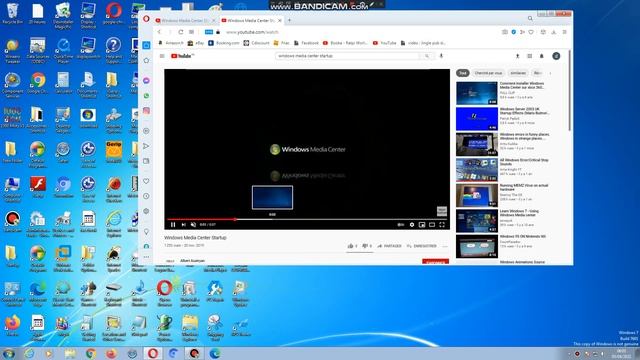Pause the YouTube video
The height and width of the screenshot is (360, 640).
[173, 224]
